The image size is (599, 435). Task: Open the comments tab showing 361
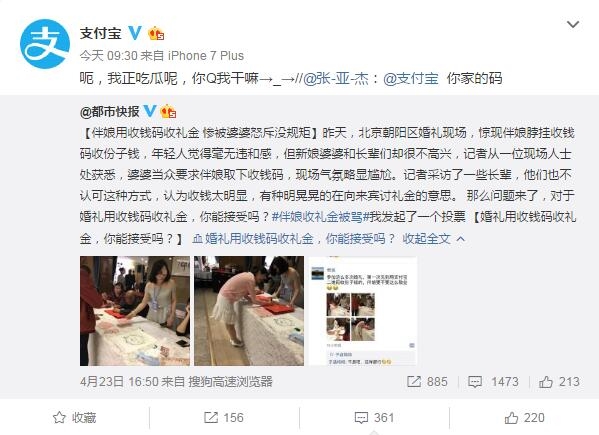pos(374,417)
